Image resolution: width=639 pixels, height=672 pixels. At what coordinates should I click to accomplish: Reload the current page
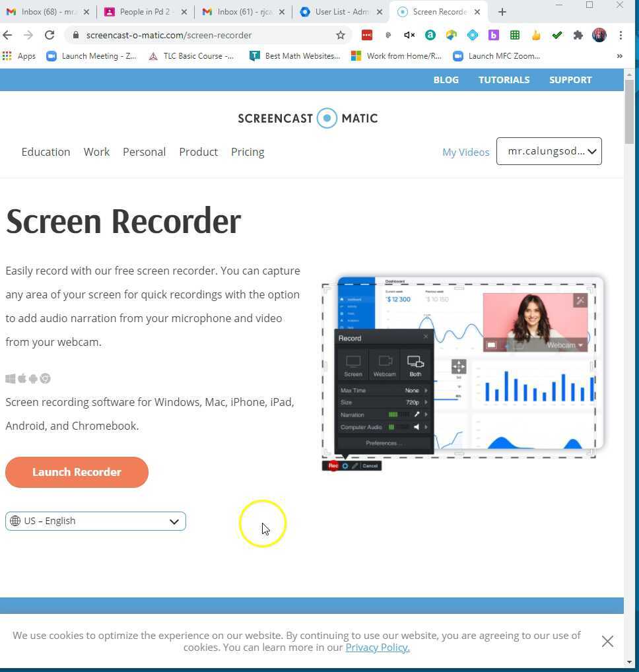(50, 35)
